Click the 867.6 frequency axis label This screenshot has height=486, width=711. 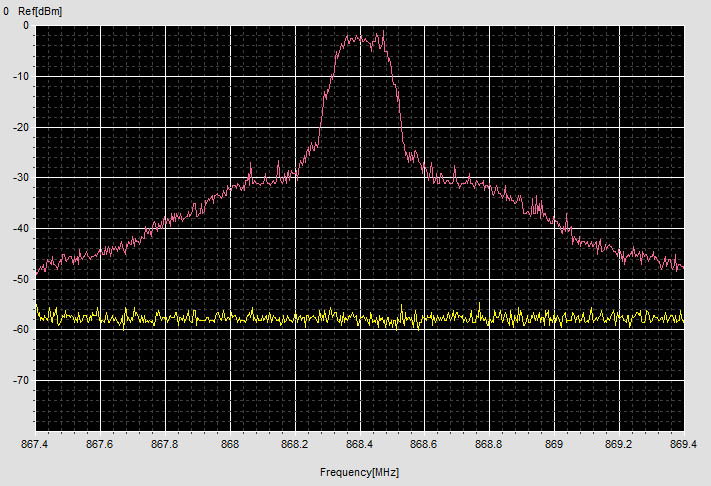pos(99,444)
